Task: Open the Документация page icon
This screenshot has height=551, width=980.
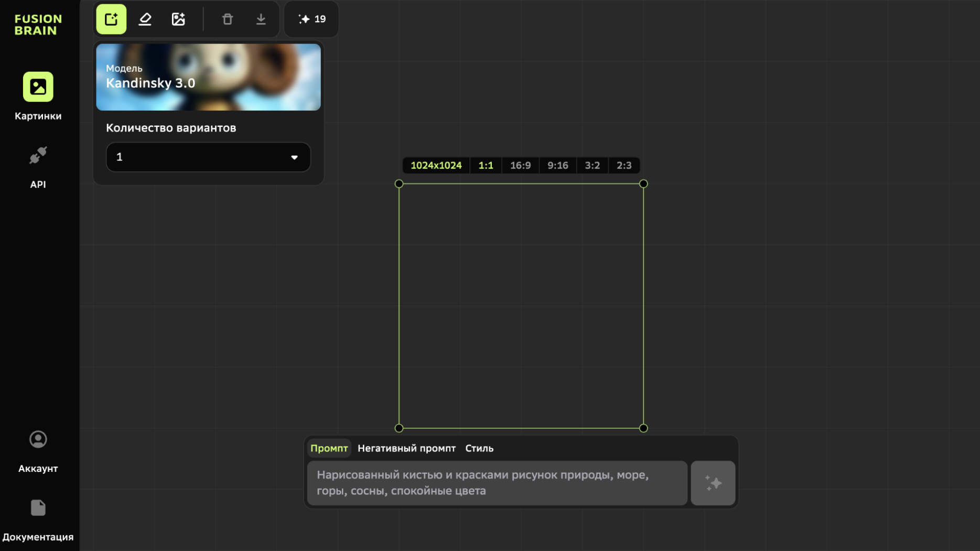Action: [38, 507]
